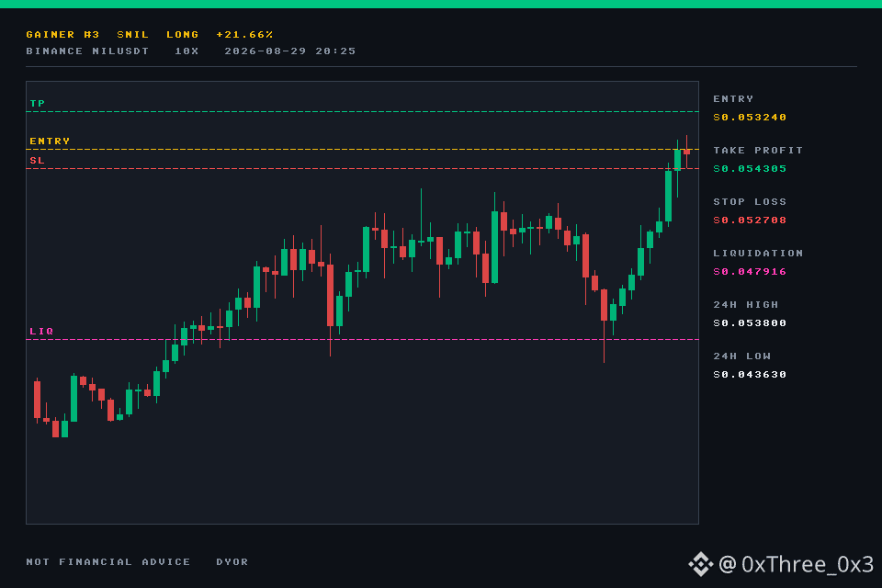Click the 24H LOW heading
Screen dimensions: 882x588
point(742,356)
